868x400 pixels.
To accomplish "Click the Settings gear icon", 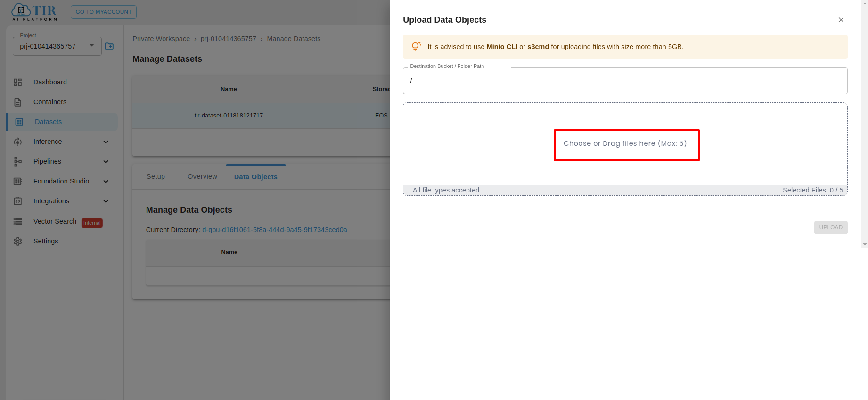I will pos(18,241).
